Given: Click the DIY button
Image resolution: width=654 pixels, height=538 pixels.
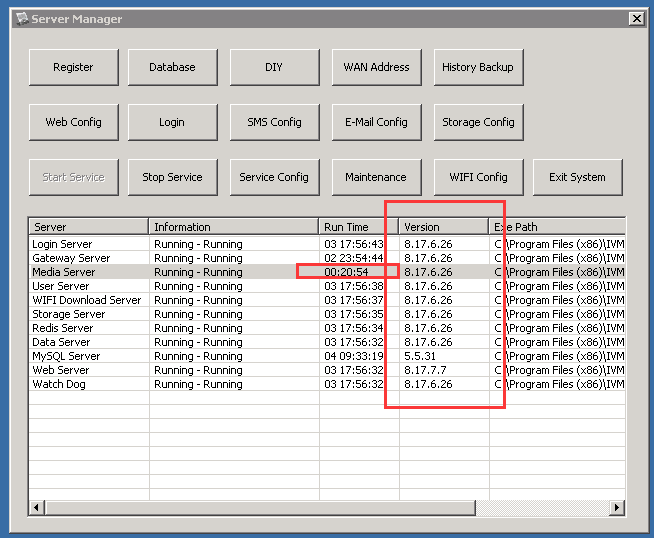Looking at the screenshot, I should pyautogui.click(x=274, y=67).
